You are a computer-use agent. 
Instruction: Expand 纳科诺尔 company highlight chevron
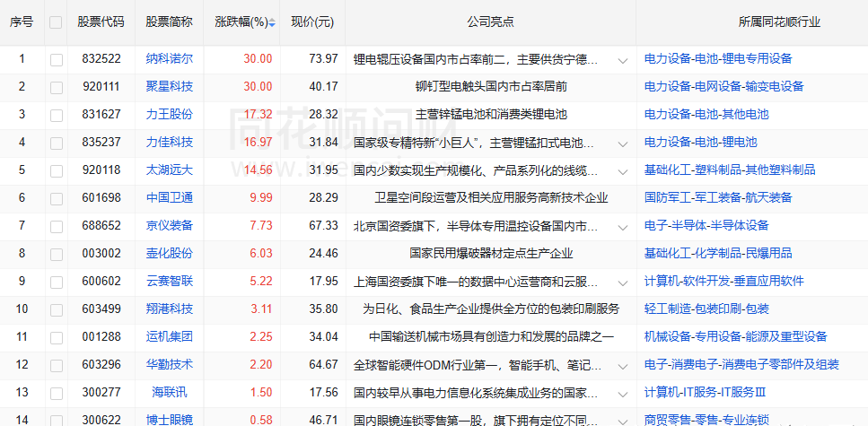[623, 60]
